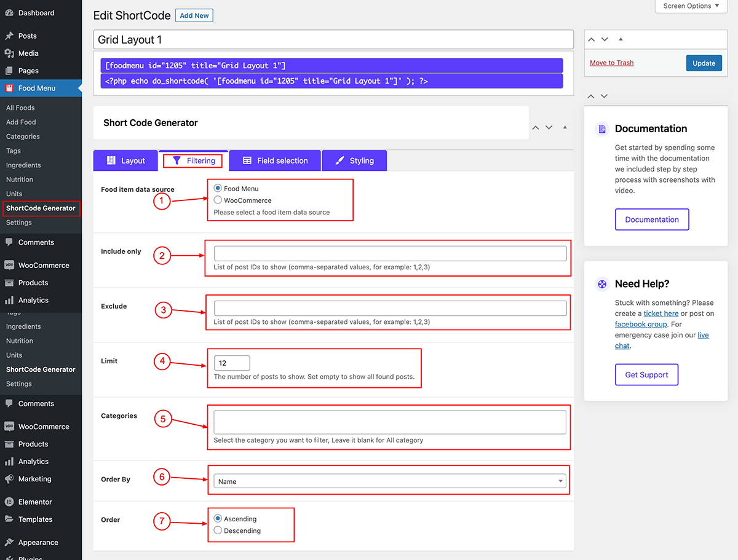Click the Field selection table icon

coord(247,160)
